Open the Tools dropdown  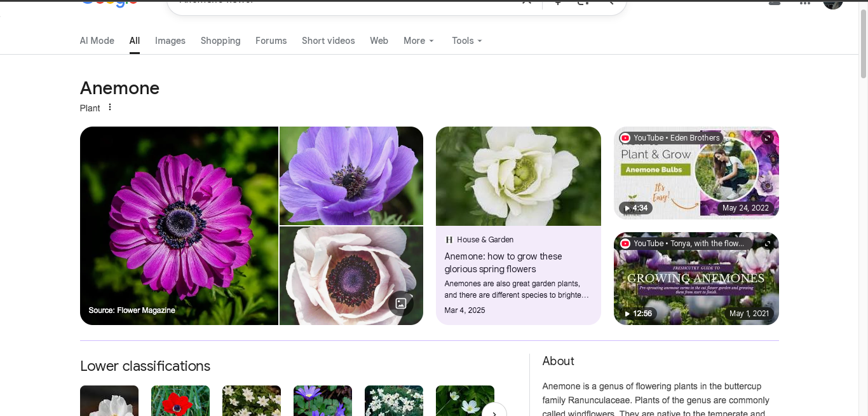click(x=467, y=41)
